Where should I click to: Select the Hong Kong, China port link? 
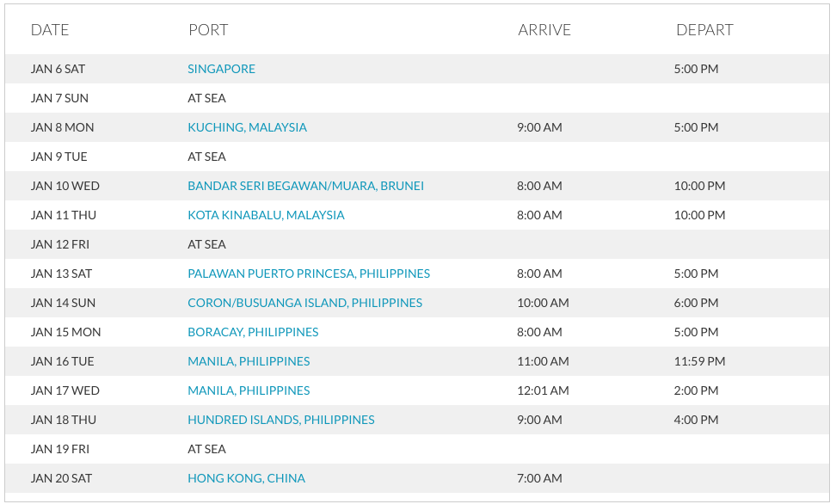point(246,478)
